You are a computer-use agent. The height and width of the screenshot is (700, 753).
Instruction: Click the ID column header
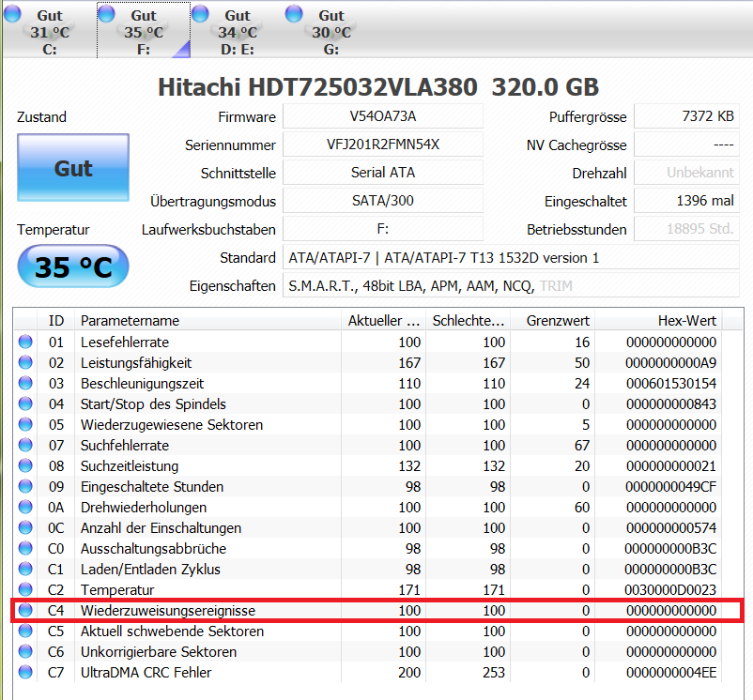(x=56, y=321)
